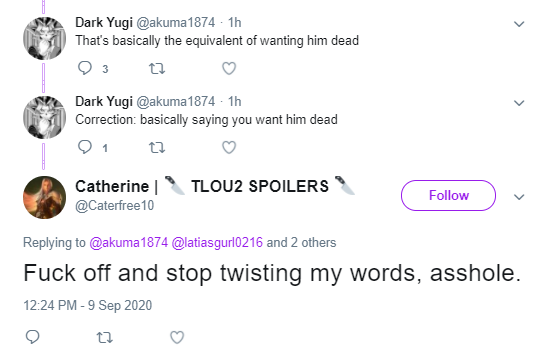Reply to Catherine's main tweet
The image size is (554, 364).
pyautogui.click(x=33, y=337)
